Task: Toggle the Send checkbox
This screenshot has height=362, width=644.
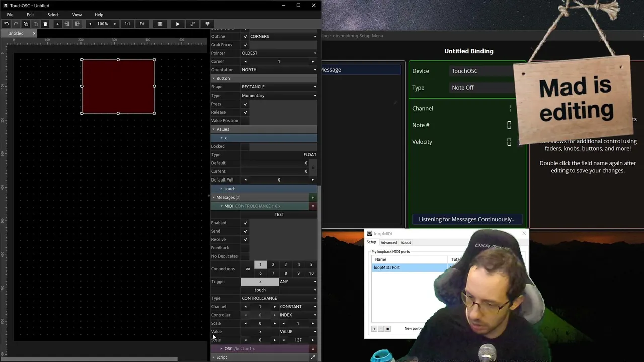Action: 245,231
